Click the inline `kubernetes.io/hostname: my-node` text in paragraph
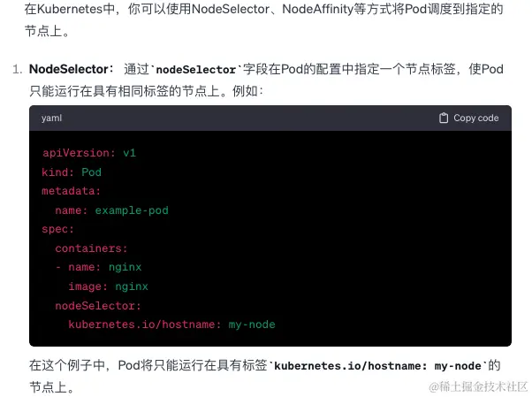The width and height of the screenshot is (532, 397). click(x=377, y=366)
